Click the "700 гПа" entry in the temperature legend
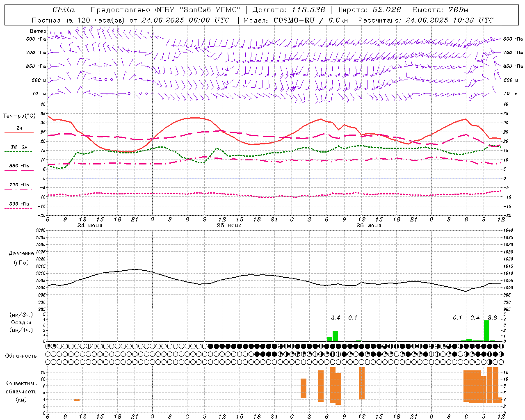Viewport: 525px width, 420px height. [x=19, y=185]
